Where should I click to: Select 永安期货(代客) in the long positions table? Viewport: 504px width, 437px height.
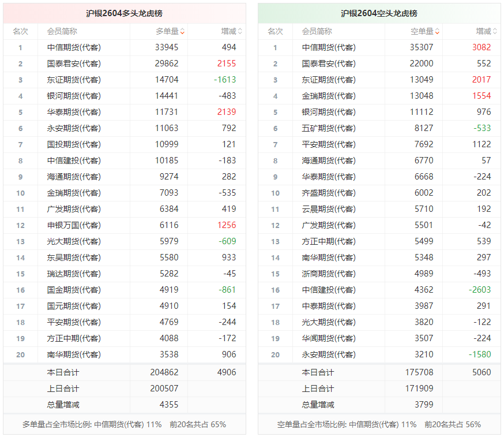click(x=74, y=128)
